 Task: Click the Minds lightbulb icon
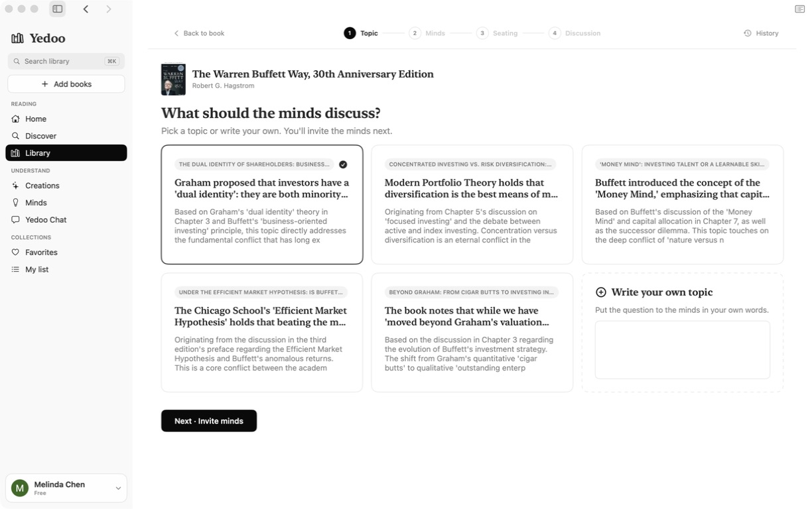16,203
